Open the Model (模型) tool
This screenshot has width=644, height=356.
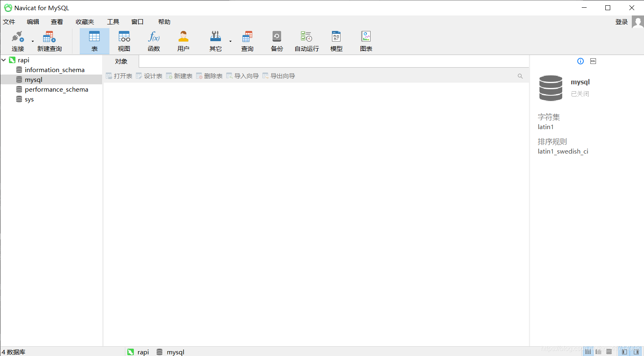coord(336,41)
